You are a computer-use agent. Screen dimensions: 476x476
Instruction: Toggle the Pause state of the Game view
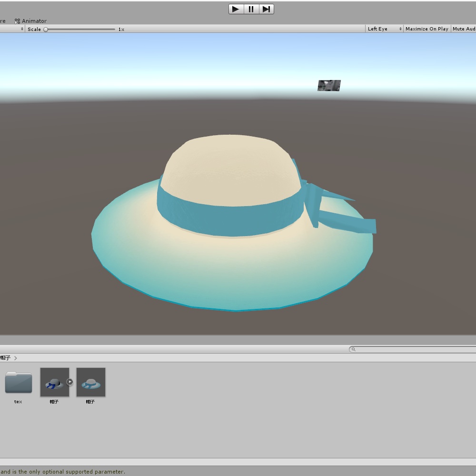click(x=251, y=9)
